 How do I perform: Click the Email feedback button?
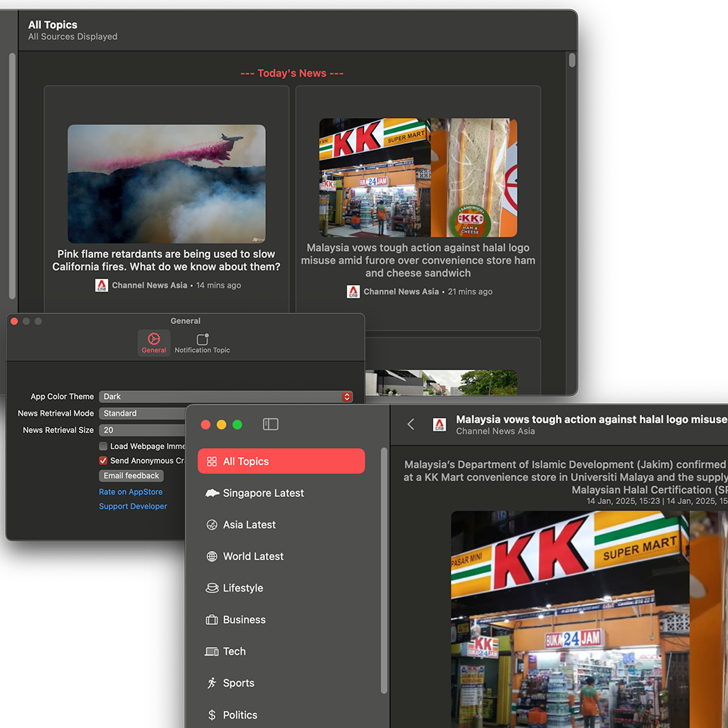pyautogui.click(x=131, y=476)
